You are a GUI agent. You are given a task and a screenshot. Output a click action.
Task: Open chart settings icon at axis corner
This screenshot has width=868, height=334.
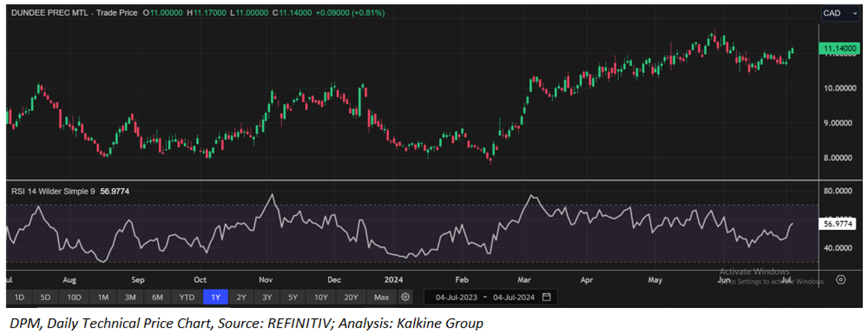pos(841,280)
